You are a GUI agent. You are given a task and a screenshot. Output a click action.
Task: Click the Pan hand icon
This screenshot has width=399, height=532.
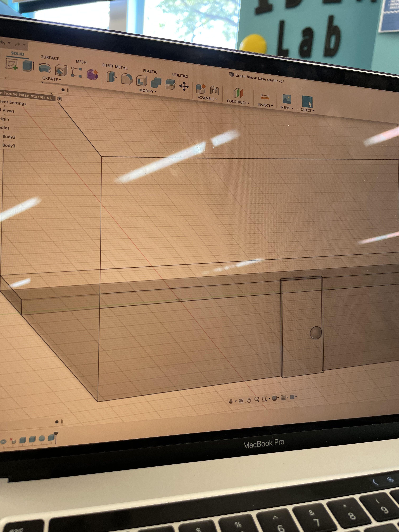tap(249, 400)
